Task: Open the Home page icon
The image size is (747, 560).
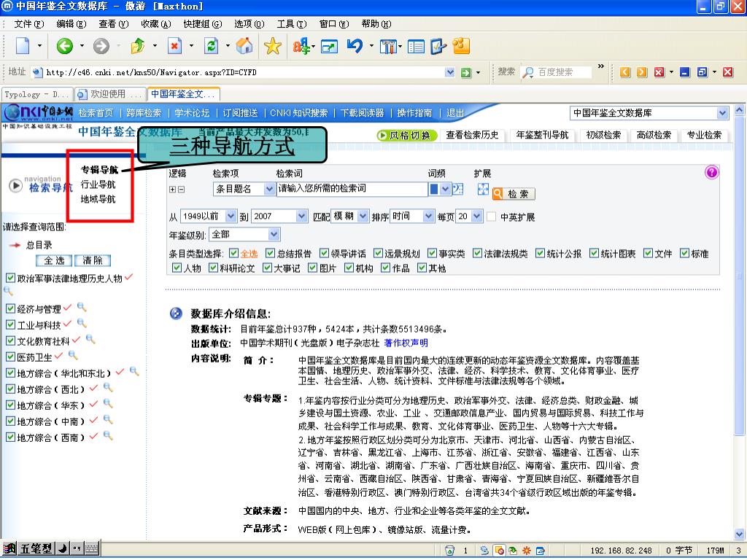Action: pyautogui.click(x=244, y=46)
